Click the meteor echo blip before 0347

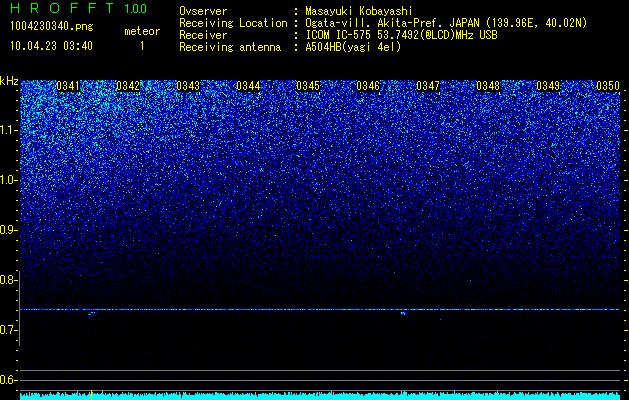point(404,313)
